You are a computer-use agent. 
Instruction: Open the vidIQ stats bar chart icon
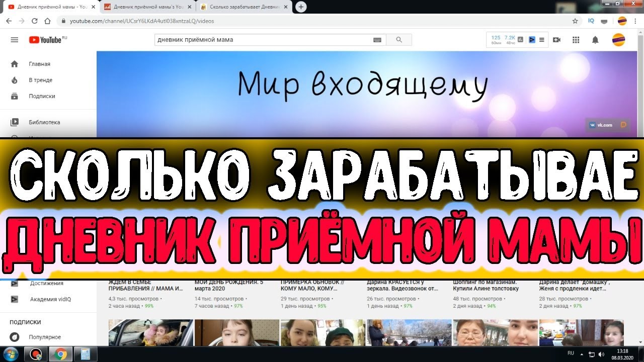pos(521,40)
